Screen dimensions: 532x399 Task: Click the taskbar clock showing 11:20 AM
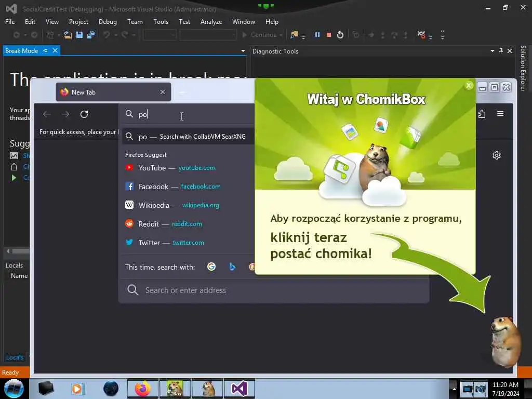click(x=506, y=389)
